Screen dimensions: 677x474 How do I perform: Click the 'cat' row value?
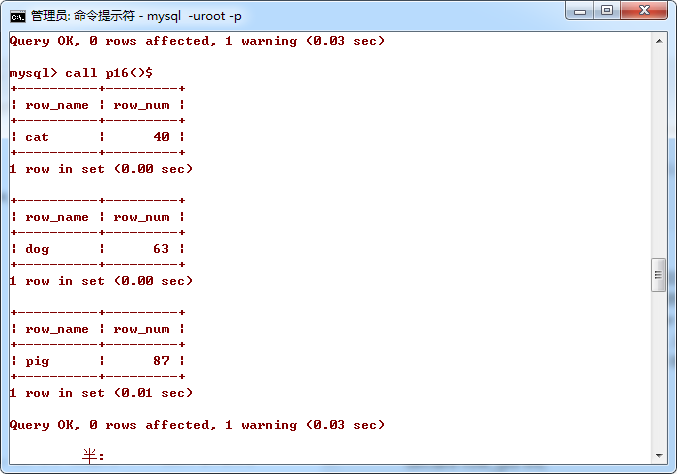[37, 137]
